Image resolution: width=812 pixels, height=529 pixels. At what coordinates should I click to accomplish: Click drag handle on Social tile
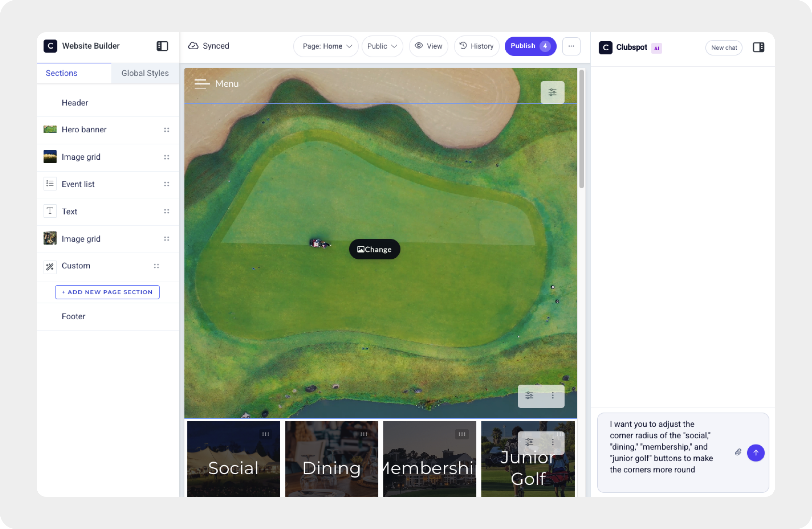tap(265, 434)
